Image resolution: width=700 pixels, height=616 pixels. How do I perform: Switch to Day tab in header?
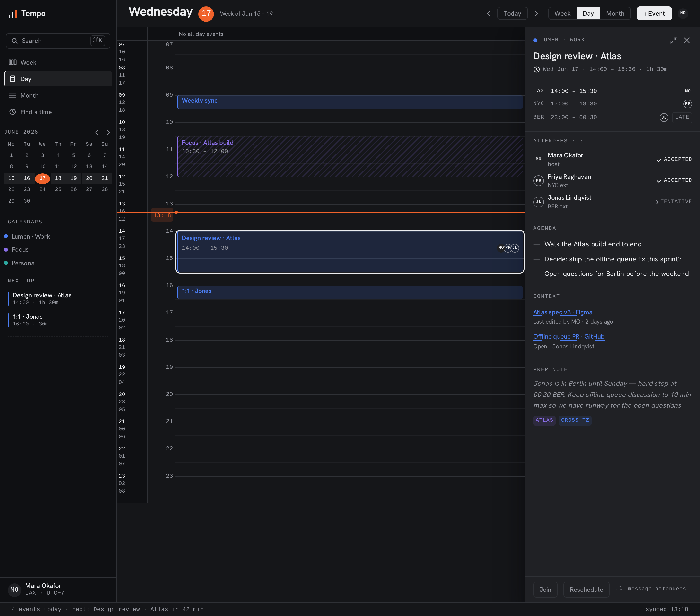point(588,13)
